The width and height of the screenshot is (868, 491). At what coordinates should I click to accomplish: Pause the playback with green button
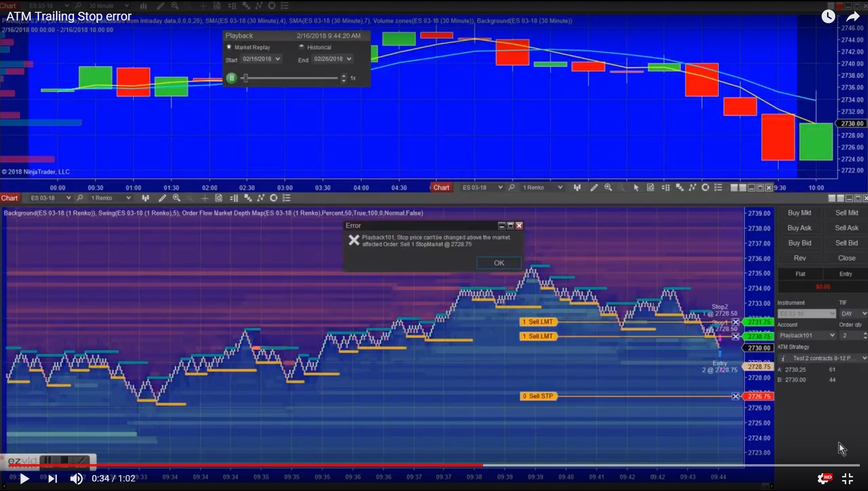231,78
